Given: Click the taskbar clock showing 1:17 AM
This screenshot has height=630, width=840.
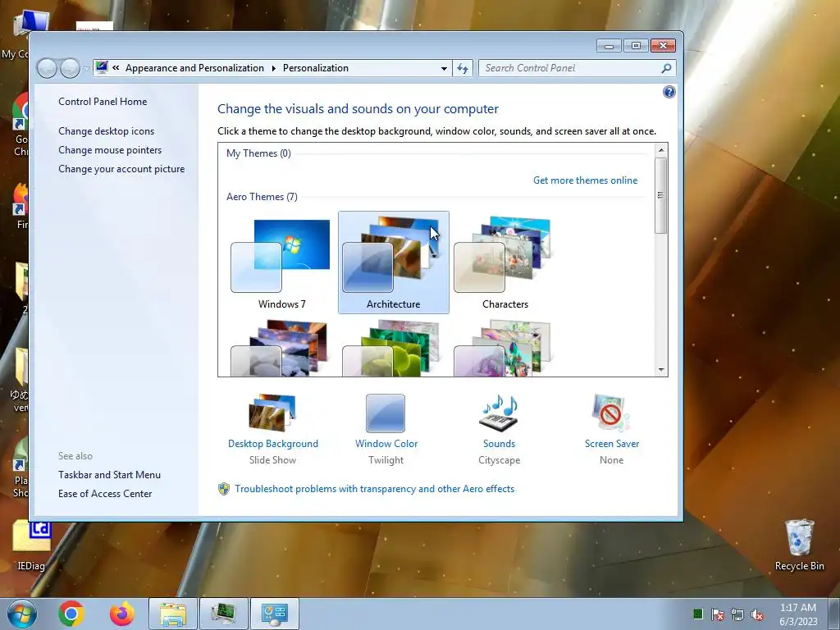Looking at the screenshot, I should (x=798, y=614).
